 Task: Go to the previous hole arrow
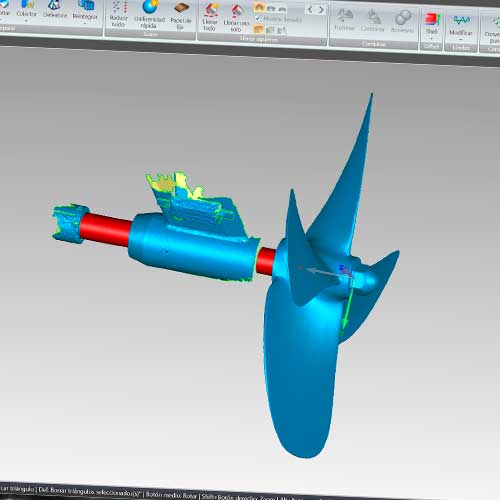coord(310,9)
